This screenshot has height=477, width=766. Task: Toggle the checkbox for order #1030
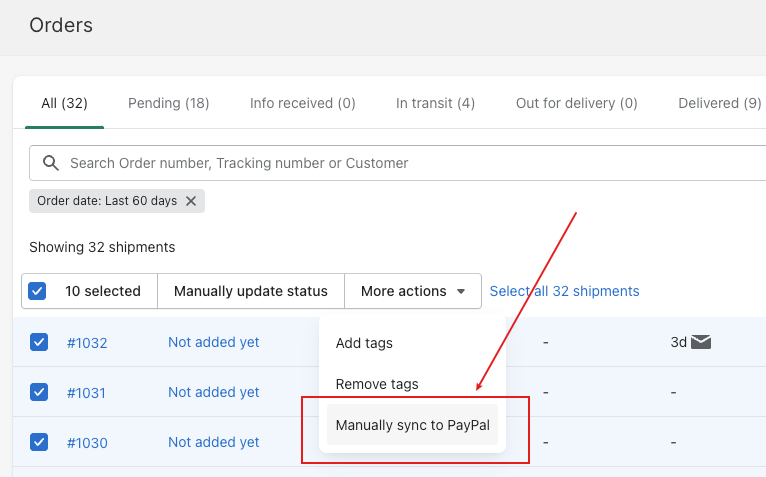(39, 442)
